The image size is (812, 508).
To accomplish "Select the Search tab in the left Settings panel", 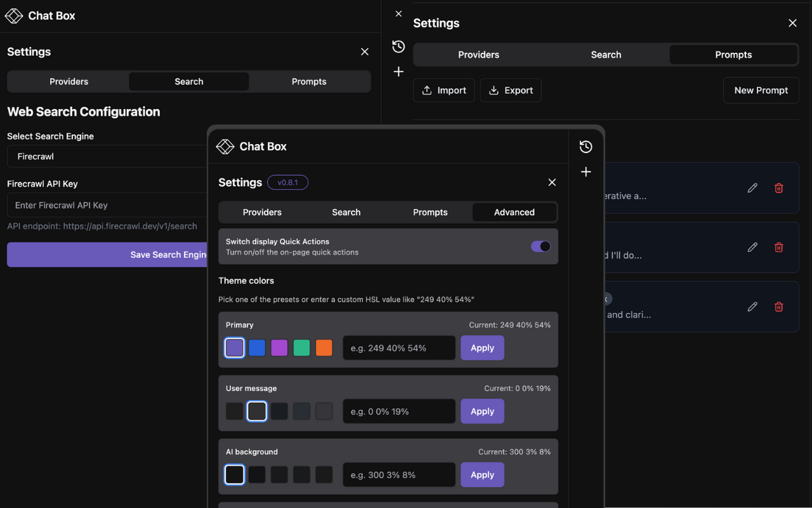I will tap(188, 81).
